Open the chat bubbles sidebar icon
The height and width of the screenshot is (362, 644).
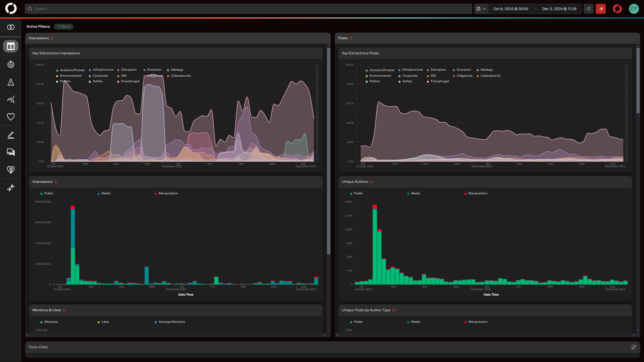[11, 152]
